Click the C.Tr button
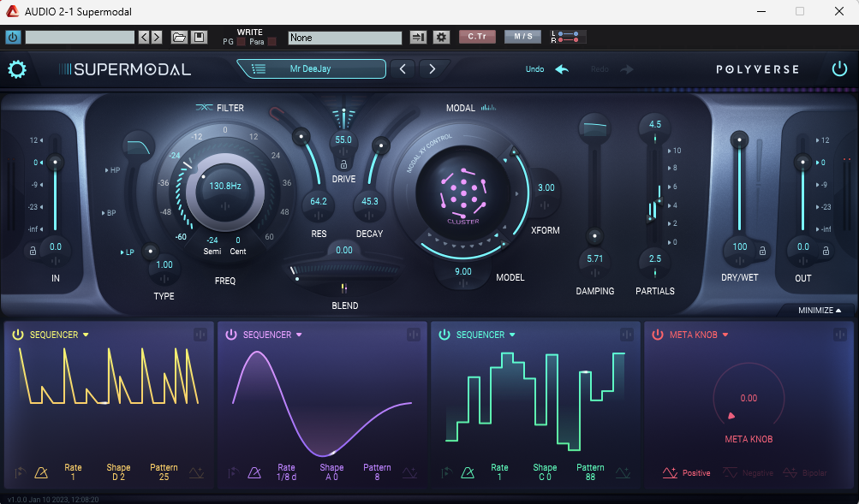859x504 pixels. point(477,37)
